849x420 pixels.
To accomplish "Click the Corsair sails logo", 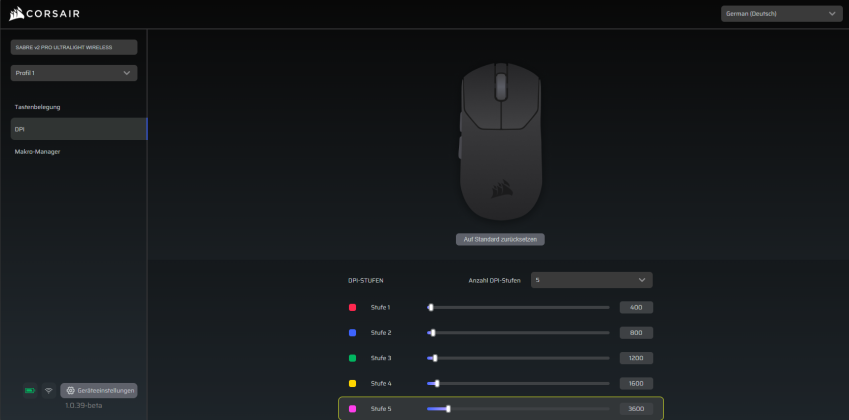I will (x=16, y=13).
